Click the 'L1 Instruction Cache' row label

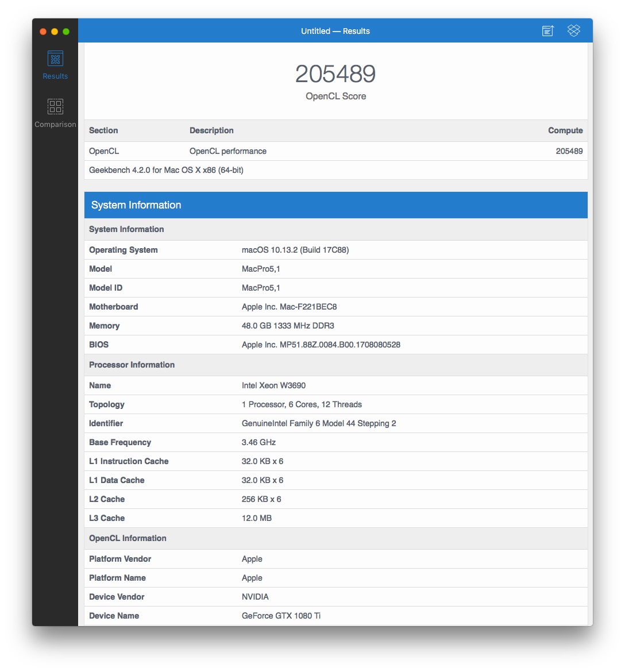[129, 461]
